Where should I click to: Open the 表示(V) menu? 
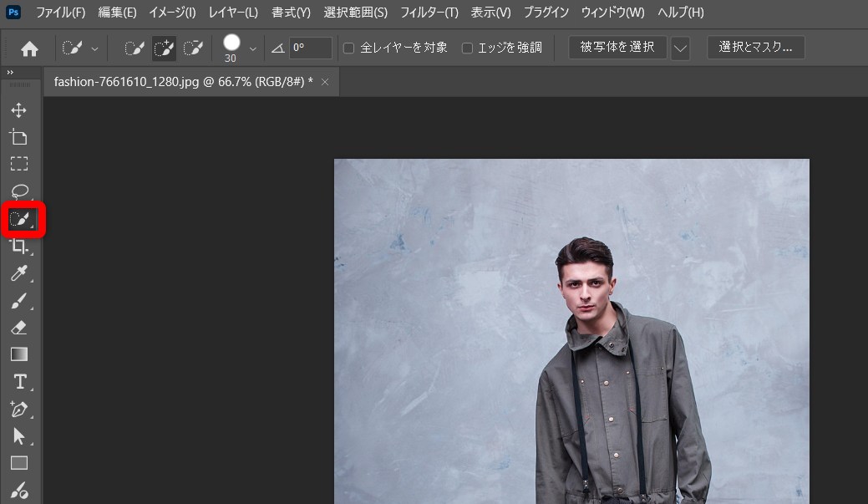point(490,13)
